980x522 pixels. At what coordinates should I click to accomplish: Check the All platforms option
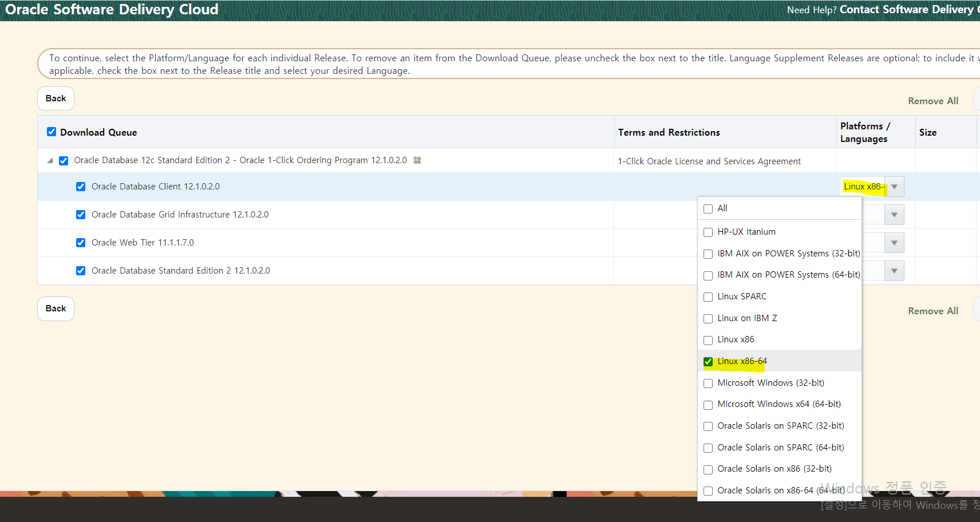pyautogui.click(x=708, y=209)
